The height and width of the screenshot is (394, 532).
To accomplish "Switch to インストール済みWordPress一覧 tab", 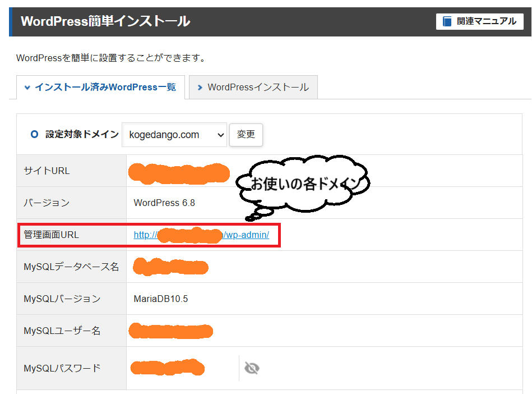I will [100, 88].
